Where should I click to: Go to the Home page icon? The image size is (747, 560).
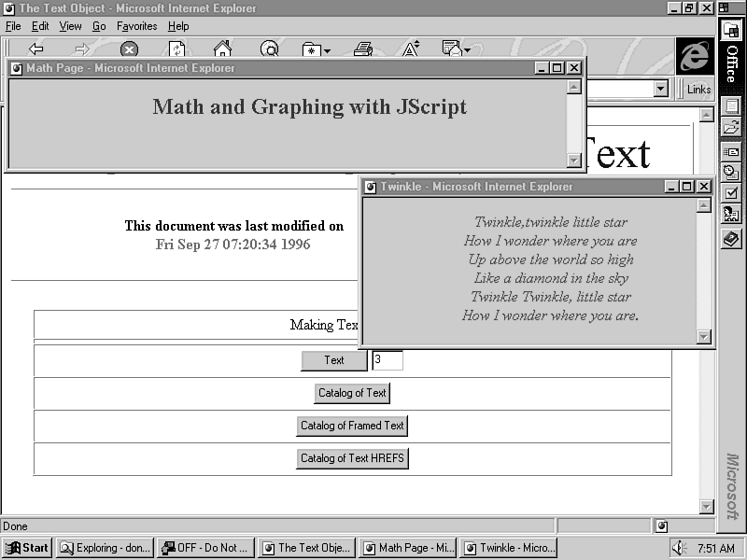click(x=222, y=49)
